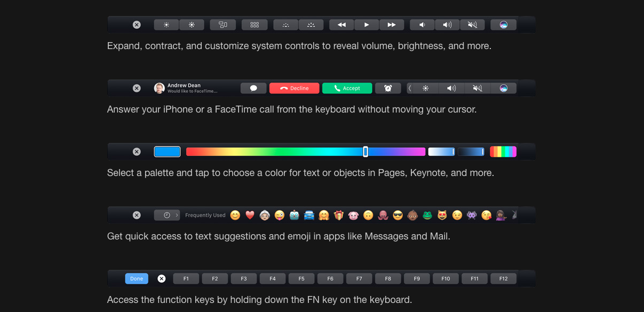
Task: Insert the robot emoji
Action: click(x=295, y=215)
